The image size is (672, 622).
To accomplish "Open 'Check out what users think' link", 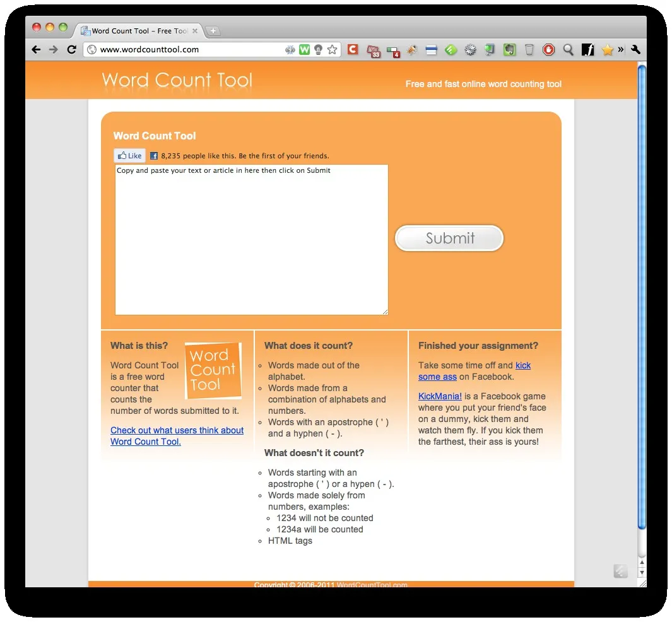I will [x=177, y=436].
